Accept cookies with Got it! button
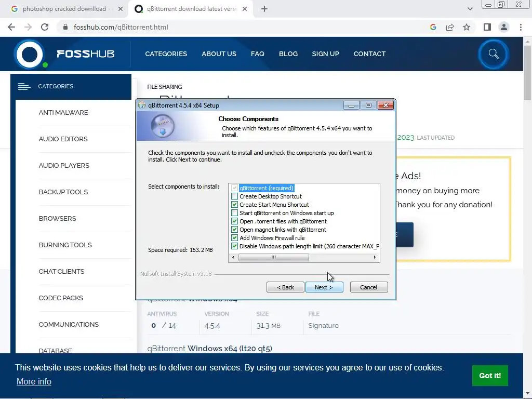This screenshot has height=399, width=532. (490, 376)
